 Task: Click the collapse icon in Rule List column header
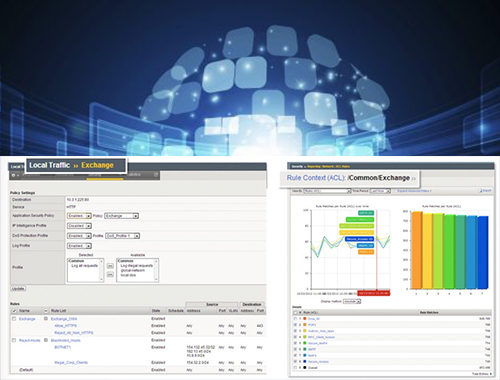pos(46,311)
